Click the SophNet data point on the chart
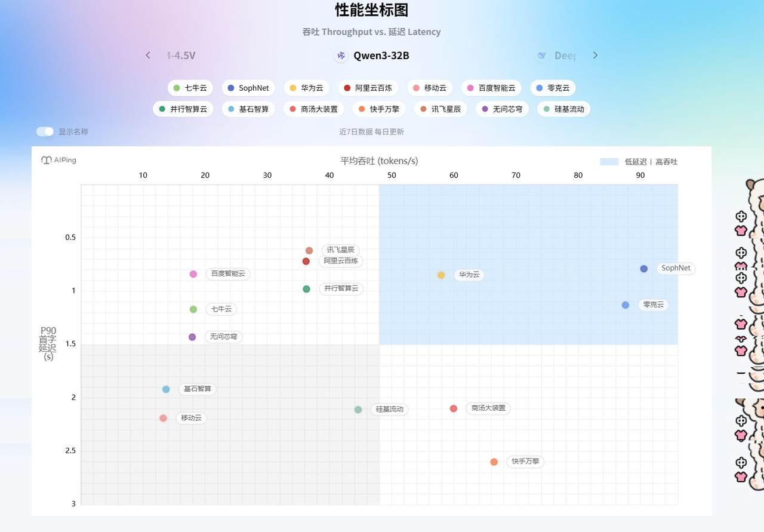The width and height of the screenshot is (764, 532). tap(643, 269)
